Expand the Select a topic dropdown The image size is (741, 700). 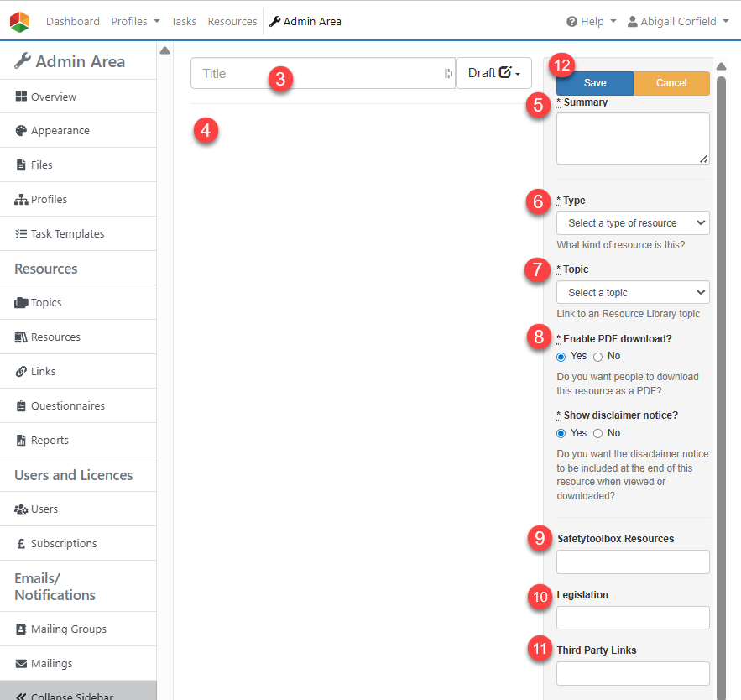click(633, 293)
